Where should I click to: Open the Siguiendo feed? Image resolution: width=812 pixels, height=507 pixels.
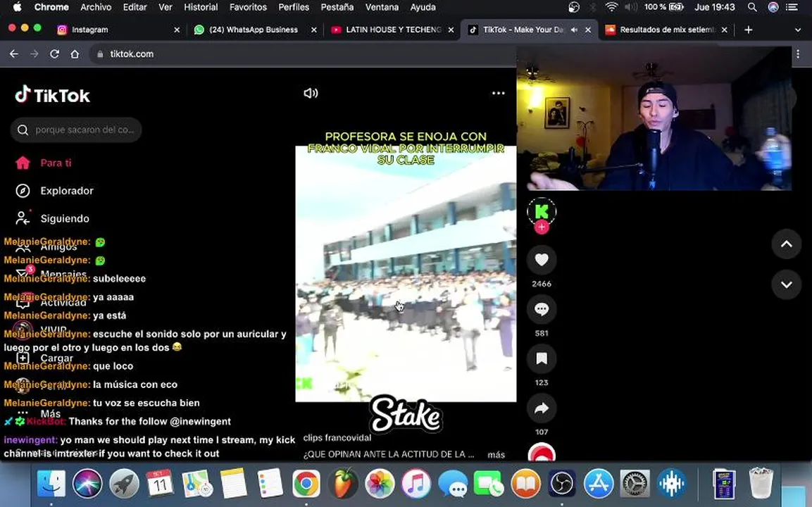(52, 218)
